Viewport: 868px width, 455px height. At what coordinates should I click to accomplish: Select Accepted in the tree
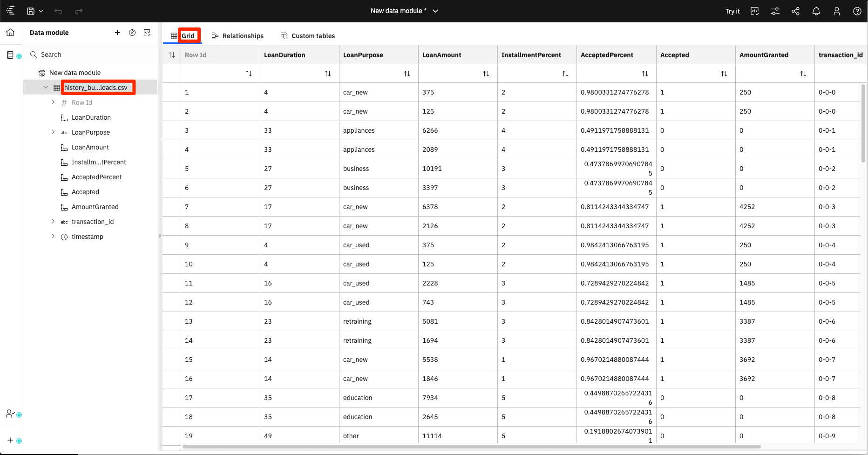[86, 192]
